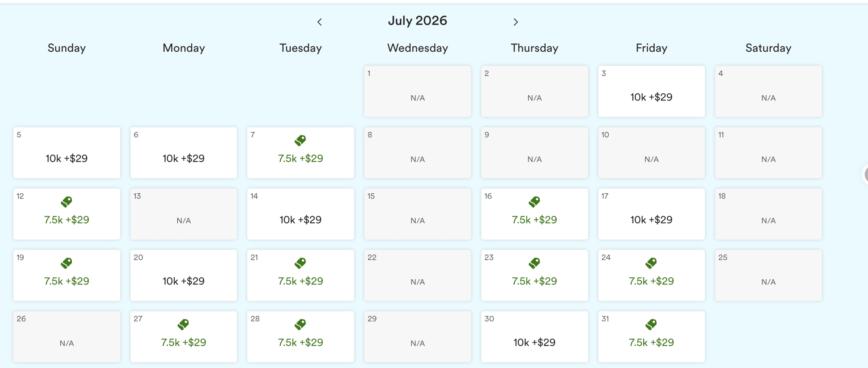Click the tag icon on July 27

point(183,324)
